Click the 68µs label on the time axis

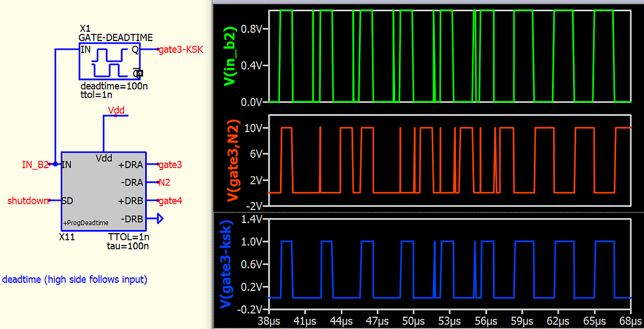pyautogui.click(x=630, y=320)
